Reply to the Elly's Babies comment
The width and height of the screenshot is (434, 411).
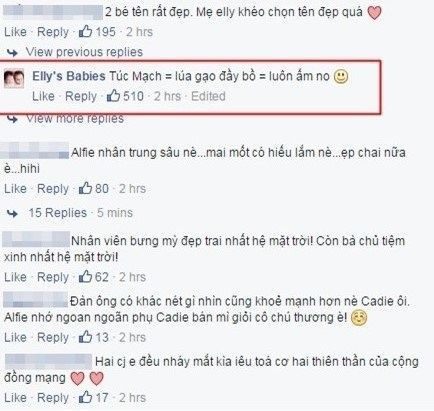tap(81, 96)
